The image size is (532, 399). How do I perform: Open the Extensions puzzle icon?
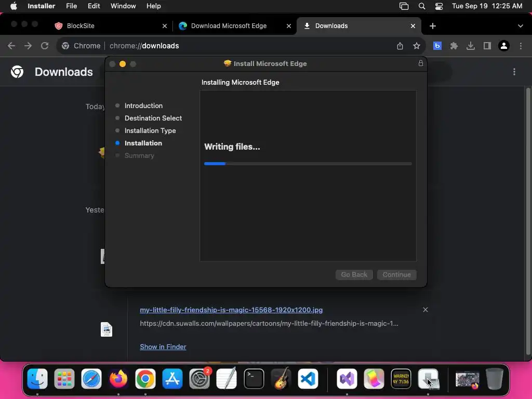(x=454, y=46)
